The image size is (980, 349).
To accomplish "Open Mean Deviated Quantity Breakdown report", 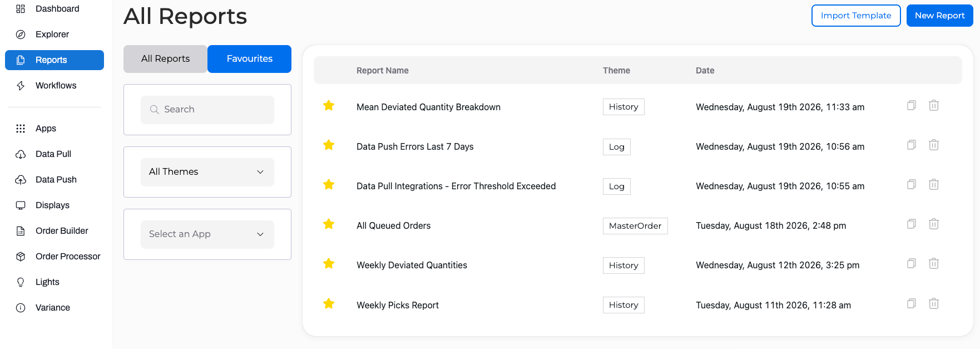I will click(x=428, y=107).
